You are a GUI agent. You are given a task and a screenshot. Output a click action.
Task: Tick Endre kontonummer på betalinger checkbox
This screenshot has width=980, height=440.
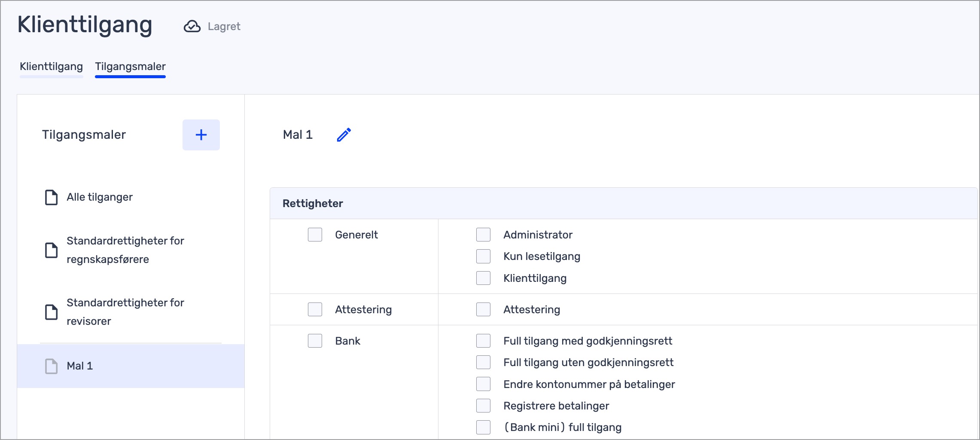pos(483,384)
